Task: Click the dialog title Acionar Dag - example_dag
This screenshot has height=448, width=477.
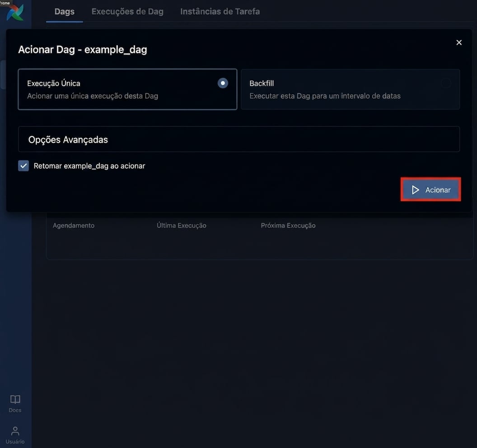Action: [x=83, y=49]
